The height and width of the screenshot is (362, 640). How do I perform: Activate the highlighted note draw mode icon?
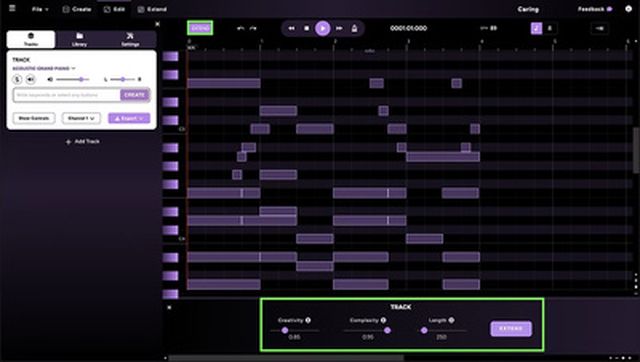click(x=536, y=28)
